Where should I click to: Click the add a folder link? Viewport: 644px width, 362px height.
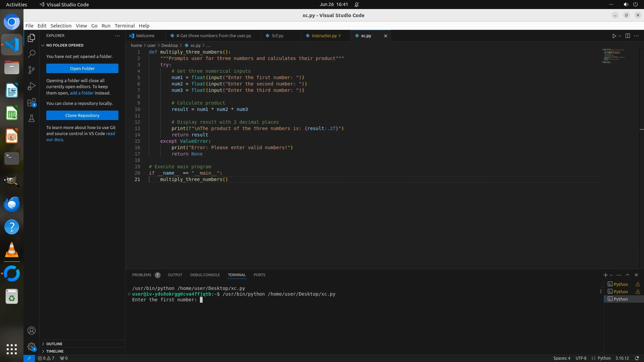pos(82,93)
